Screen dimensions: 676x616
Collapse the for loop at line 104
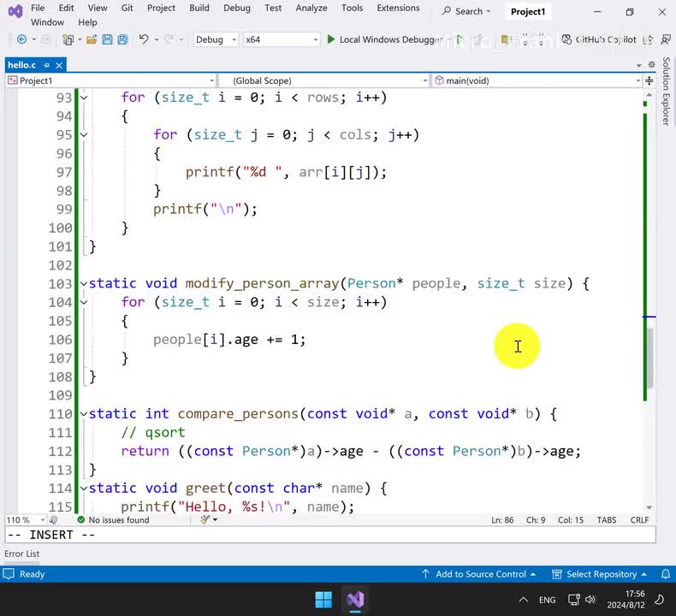click(x=84, y=302)
